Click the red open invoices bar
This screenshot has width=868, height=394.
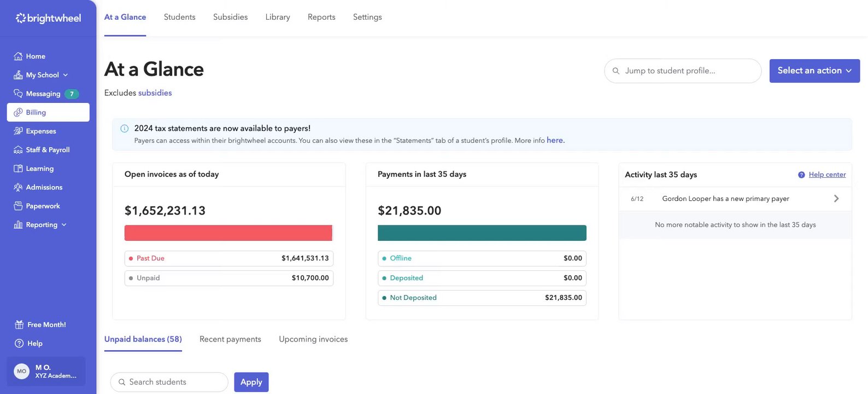click(x=228, y=233)
